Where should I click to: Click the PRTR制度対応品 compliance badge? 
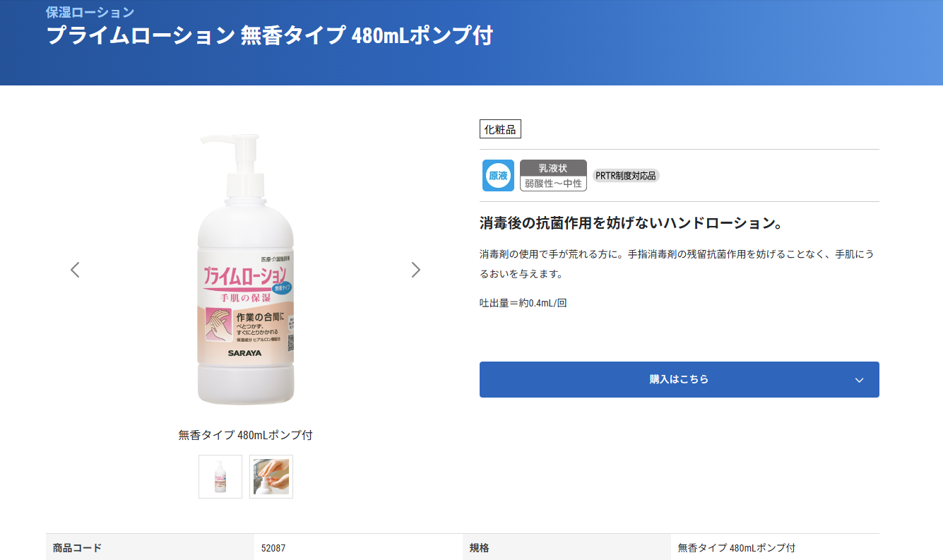(x=626, y=176)
